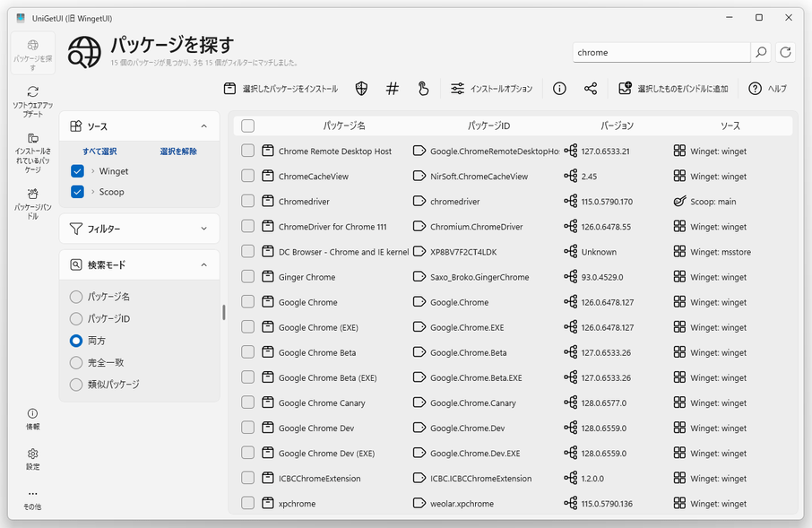Viewport: 812px width, 528px height.
Task: Click weolar.xpchrome package ID
Action: pos(462,504)
